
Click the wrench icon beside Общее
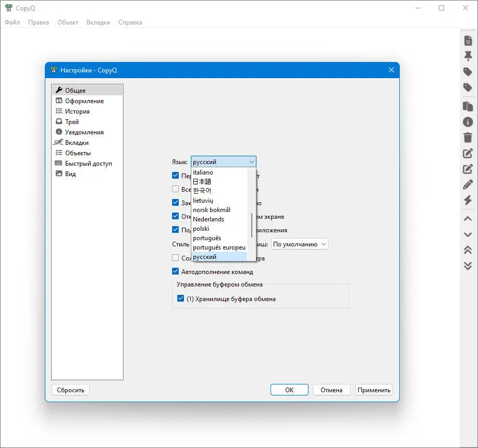click(x=59, y=90)
